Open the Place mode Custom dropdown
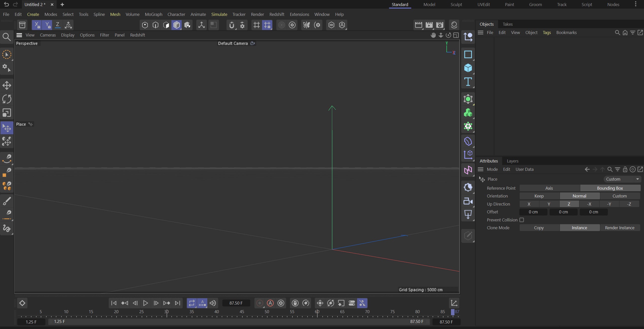Viewport: 644px width, 329px height. (622, 179)
